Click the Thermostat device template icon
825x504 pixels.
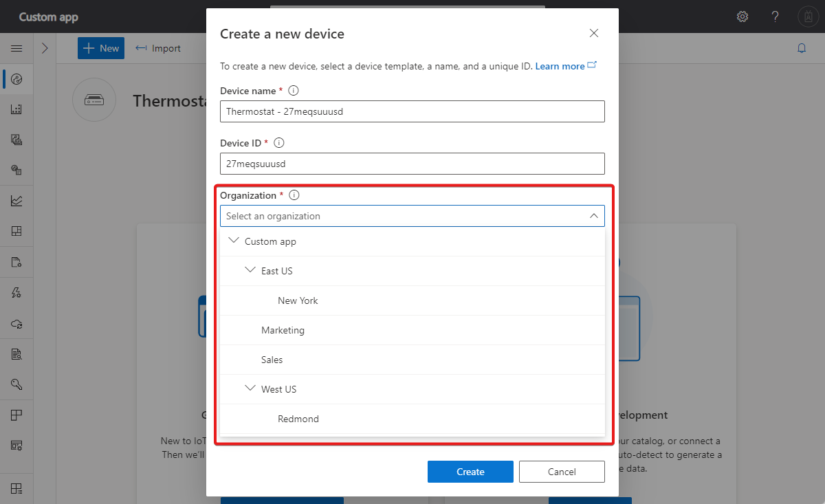click(93, 101)
